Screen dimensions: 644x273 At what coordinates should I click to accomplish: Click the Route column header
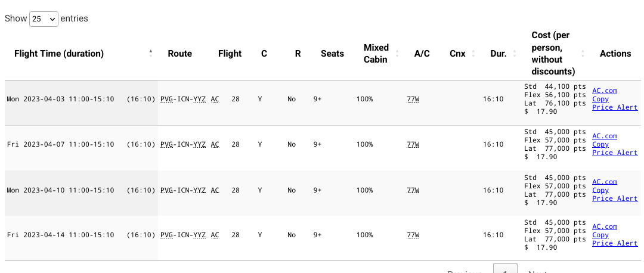pyautogui.click(x=180, y=54)
